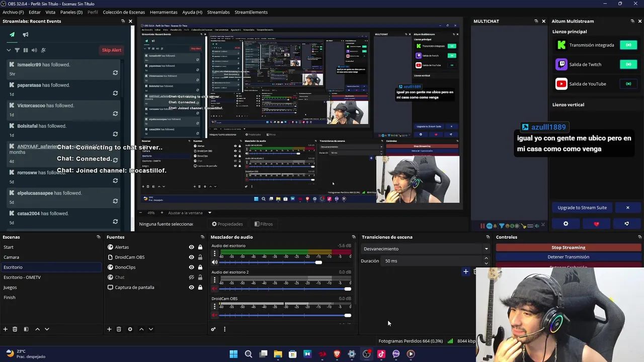This screenshot has height=362, width=644.
Task: Toggle Transmisión integrada Kick output
Action: 628,45
